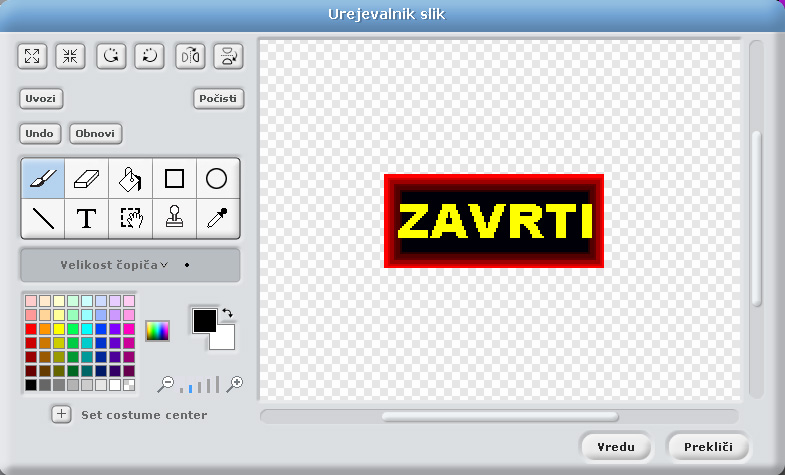Viewport: 785px width, 475px height.
Task: Choose the Fill bucket tool
Action: pyautogui.click(x=130, y=179)
